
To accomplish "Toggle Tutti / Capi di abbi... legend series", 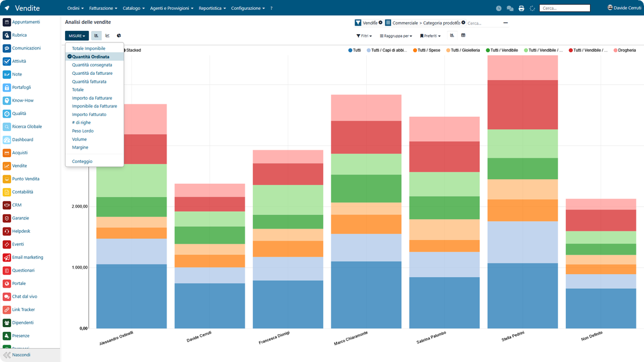I will 386,50.
